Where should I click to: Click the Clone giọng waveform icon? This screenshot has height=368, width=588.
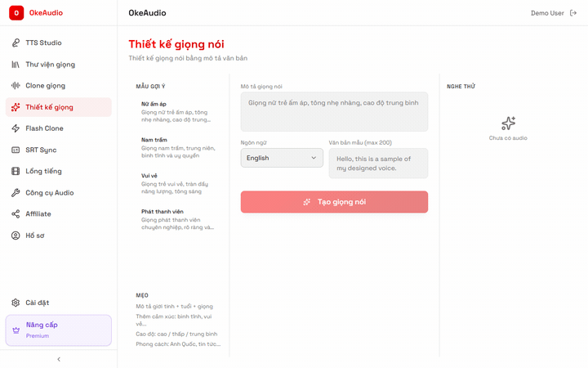tap(16, 85)
